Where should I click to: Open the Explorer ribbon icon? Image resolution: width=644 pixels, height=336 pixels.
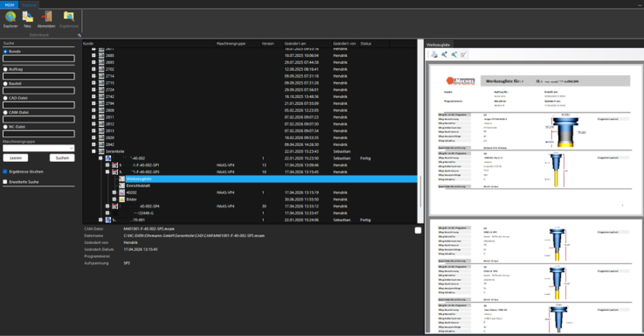(x=10, y=17)
